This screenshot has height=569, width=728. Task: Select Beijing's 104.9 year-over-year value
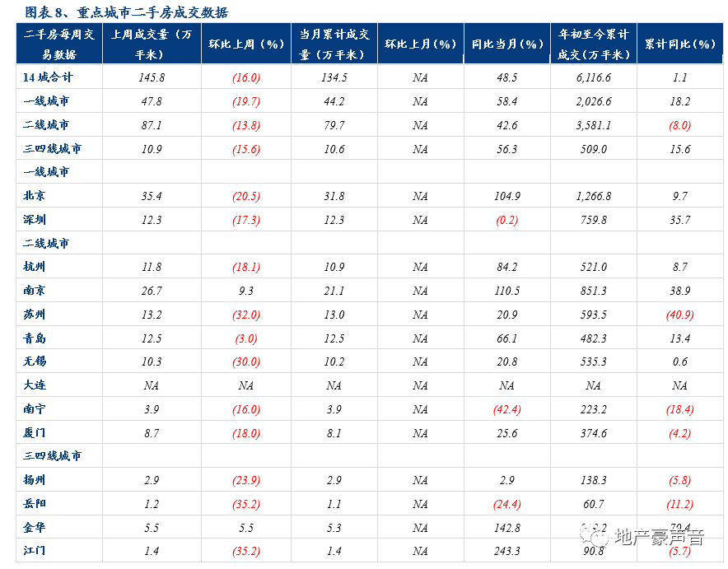pos(506,196)
